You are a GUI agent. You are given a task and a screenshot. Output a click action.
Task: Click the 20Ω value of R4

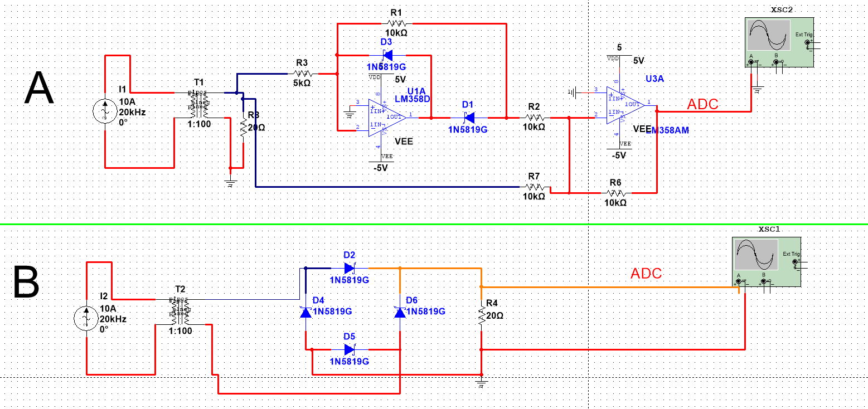click(495, 315)
